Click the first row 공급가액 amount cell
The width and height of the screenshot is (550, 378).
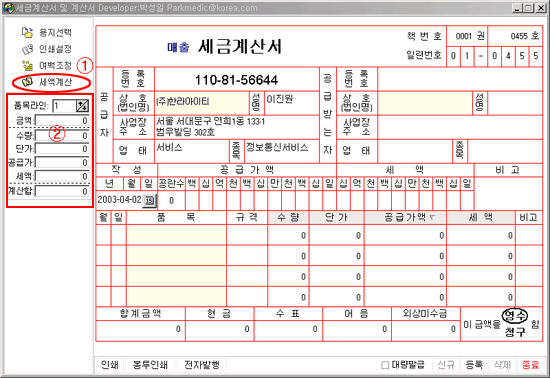tap(405, 235)
